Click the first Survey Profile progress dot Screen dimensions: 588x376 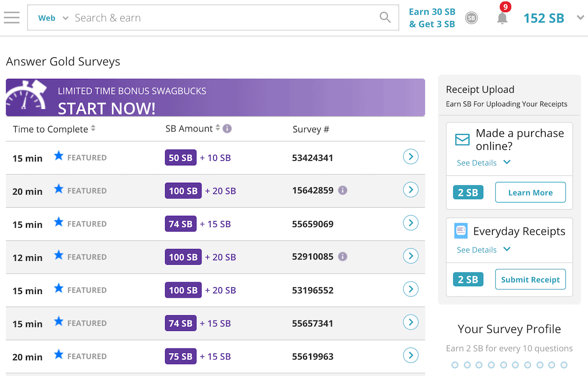(x=455, y=365)
